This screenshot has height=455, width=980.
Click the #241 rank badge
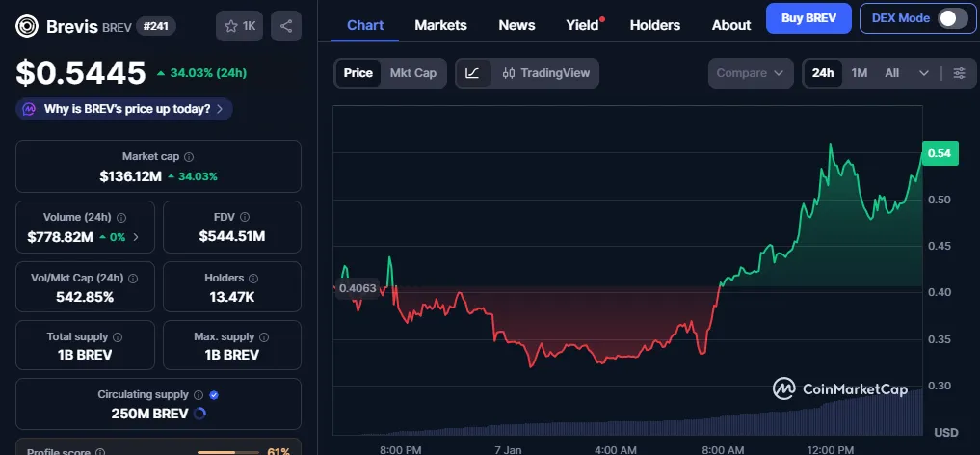point(156,26)
